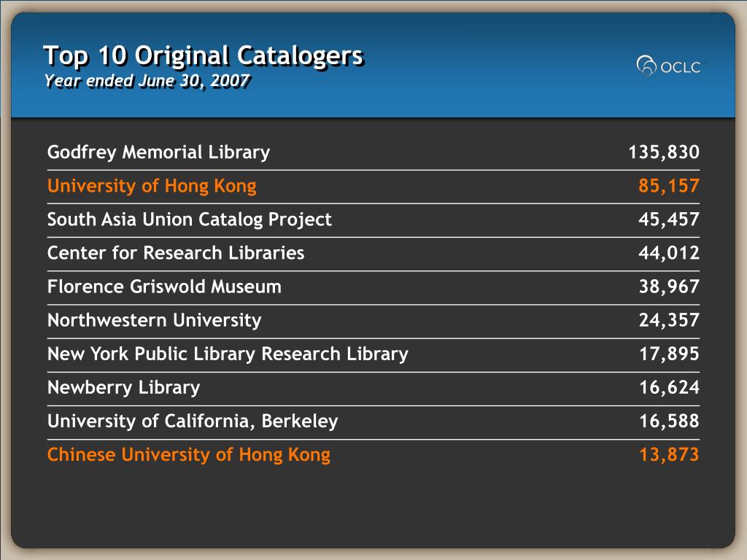Viewport: 747px width, 560px height.
Task: Click Northwestern University in the list
Action: [155, 321]
